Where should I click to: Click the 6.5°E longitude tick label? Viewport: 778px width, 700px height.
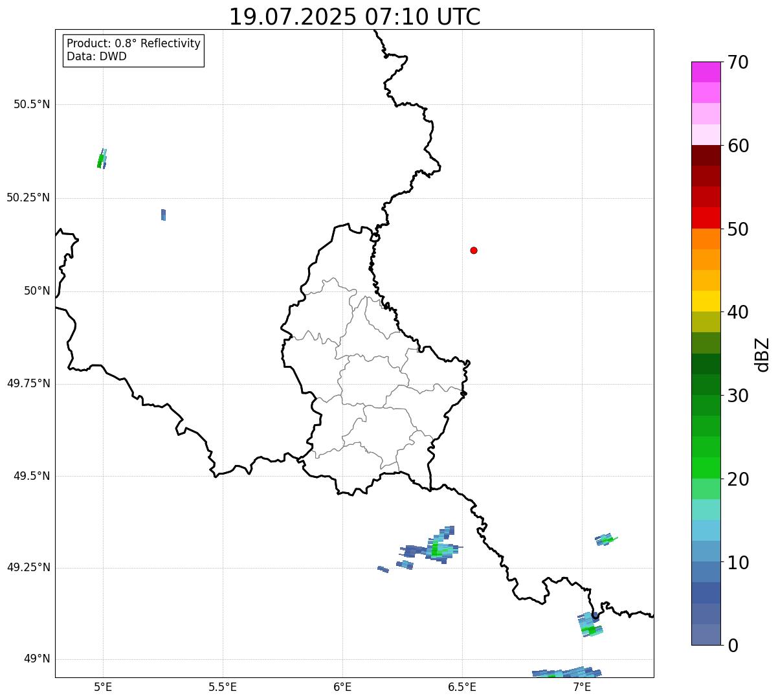tap(462, 686)
